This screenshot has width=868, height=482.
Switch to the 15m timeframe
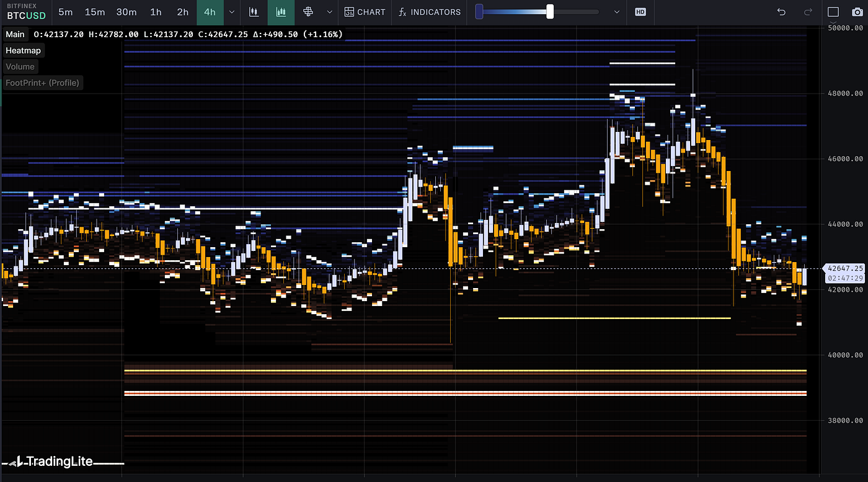tap(95, 12)
